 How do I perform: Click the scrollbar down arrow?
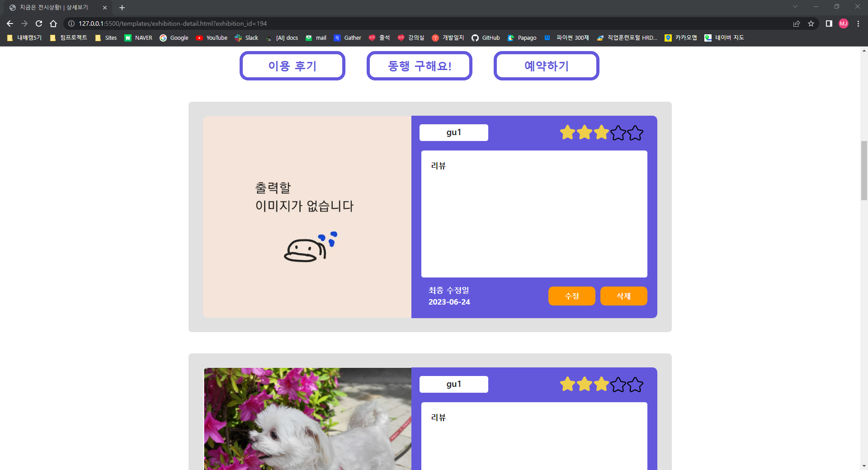pyautogui.click(x=864, y=466)
